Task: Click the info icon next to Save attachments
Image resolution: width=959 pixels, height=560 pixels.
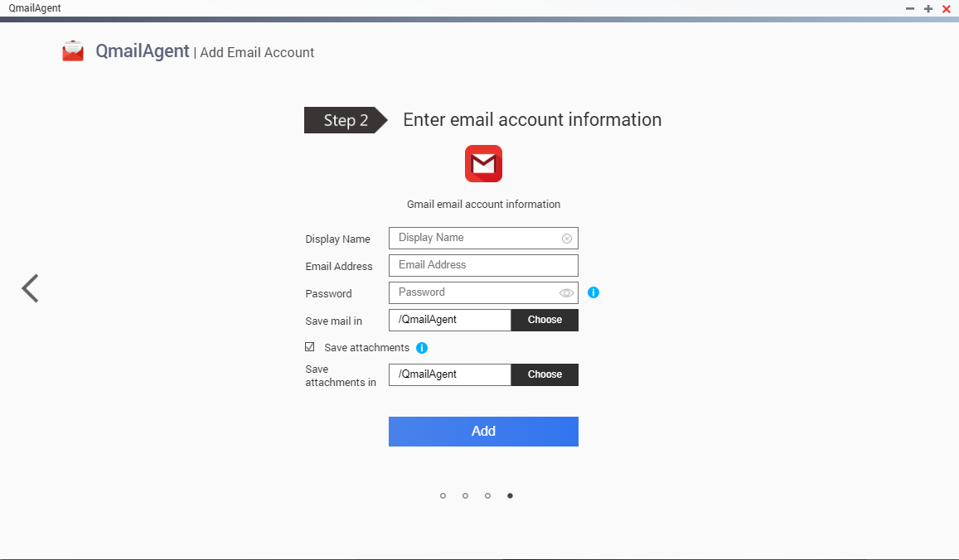Action: coord(422,347)
